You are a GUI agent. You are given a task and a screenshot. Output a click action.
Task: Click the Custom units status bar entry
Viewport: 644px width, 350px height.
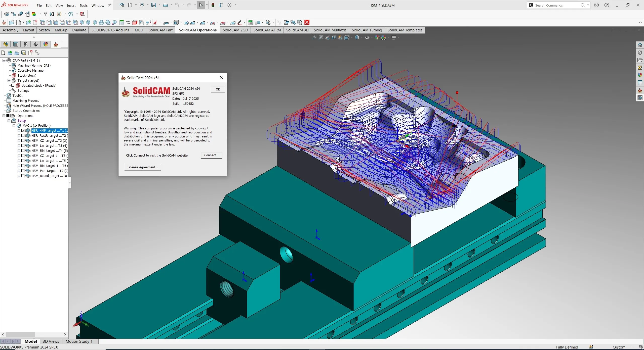(x=619, y=347)
